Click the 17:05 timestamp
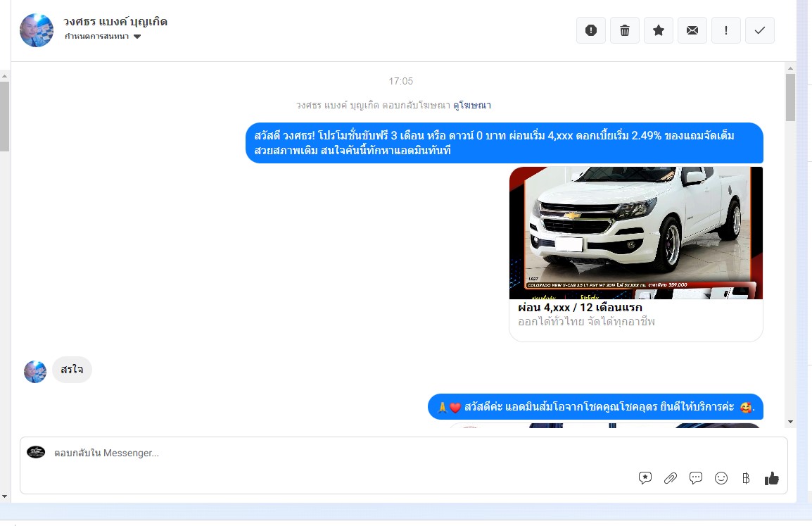The width and height of the screenshot is (812, 526). coord(401,81)
